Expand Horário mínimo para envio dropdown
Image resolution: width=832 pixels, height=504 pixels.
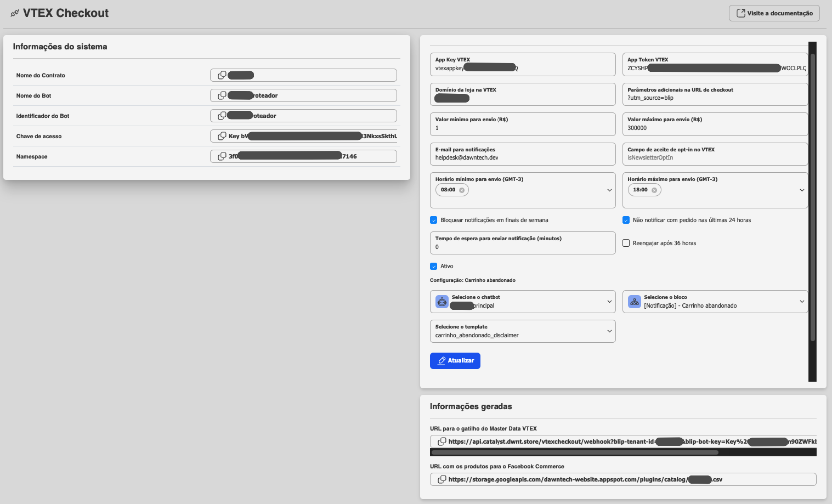pos(609,190)
